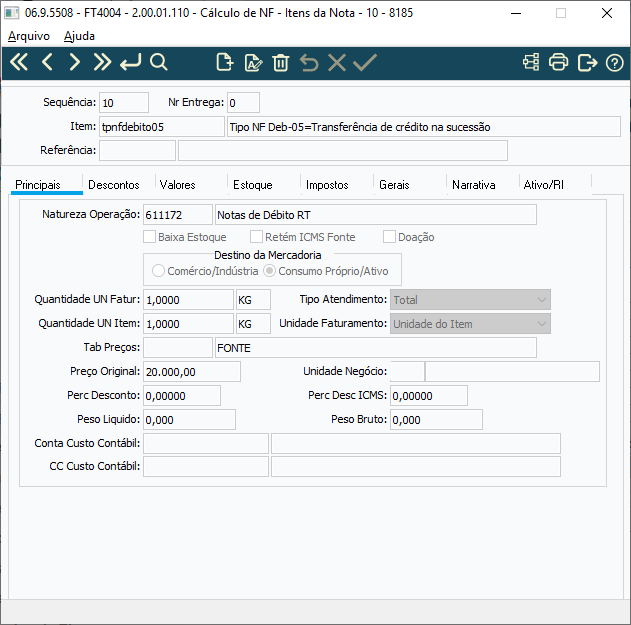This screenshot has height=625, width=631.
Task: Open the Ajuda menu
Action: [79, 36]
